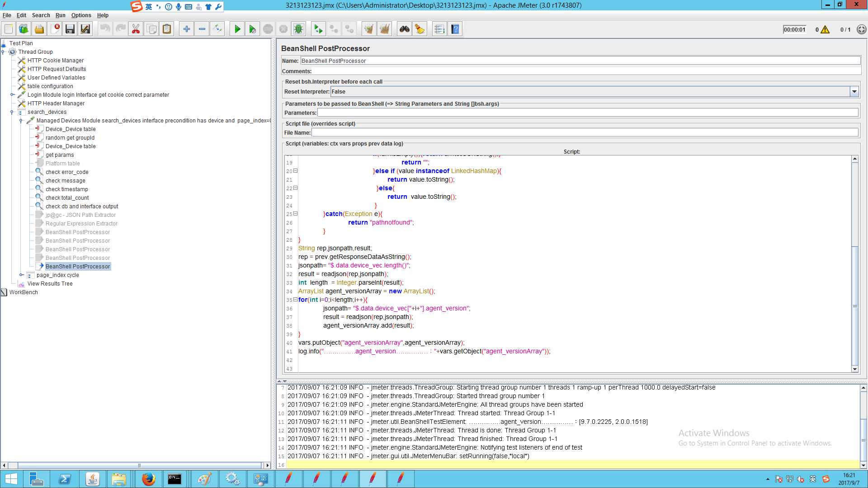Open the Options menu
868x488 pixels.
pos(81,15)
